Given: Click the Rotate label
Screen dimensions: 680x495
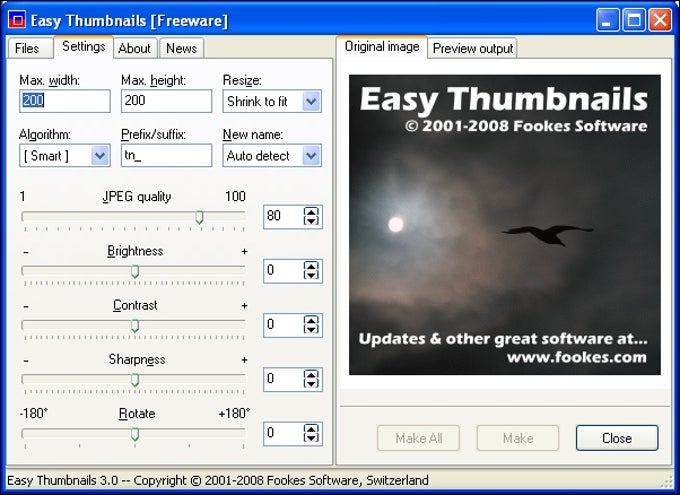Looking at the screenshot, I should pos(137,413).
